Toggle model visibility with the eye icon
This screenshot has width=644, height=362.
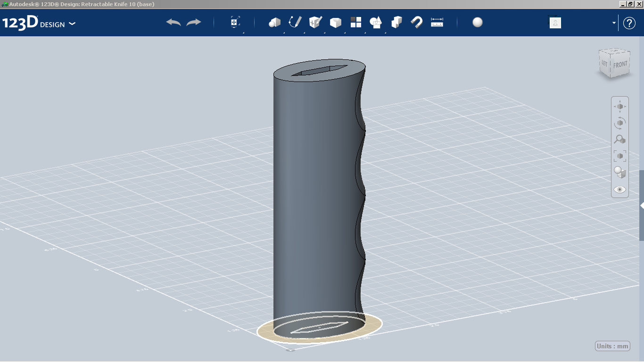(619, 189)
